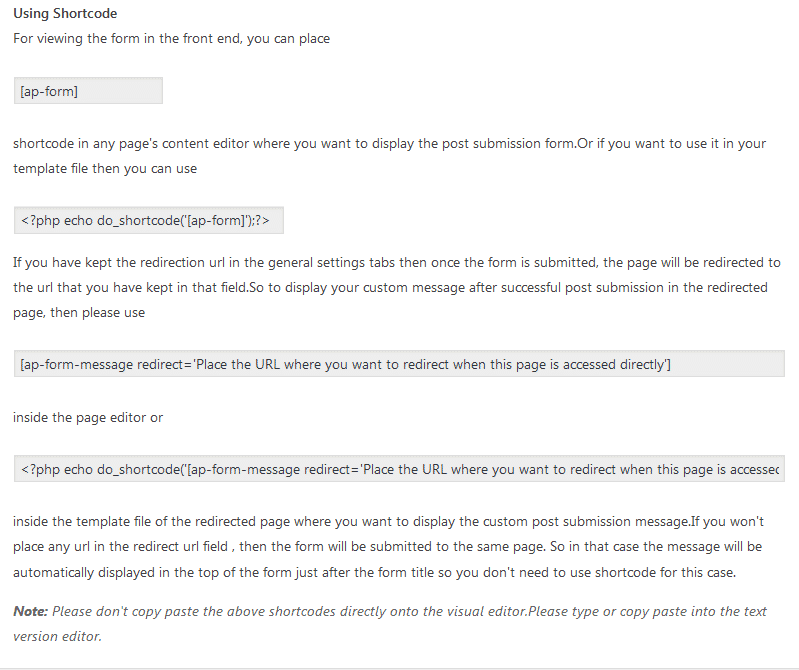Click the truncated end of the php ap-form-message code

tap(754, 469)
